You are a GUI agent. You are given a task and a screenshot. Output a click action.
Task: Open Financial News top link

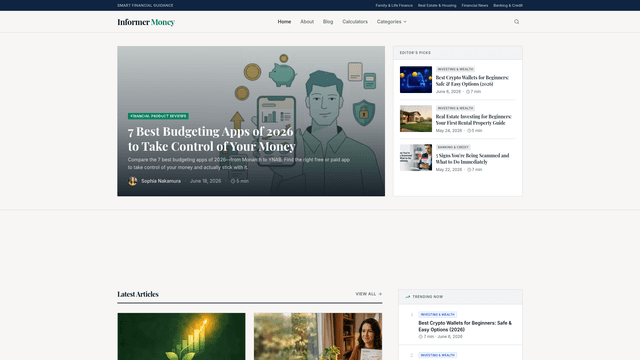(x=474, y=5)
